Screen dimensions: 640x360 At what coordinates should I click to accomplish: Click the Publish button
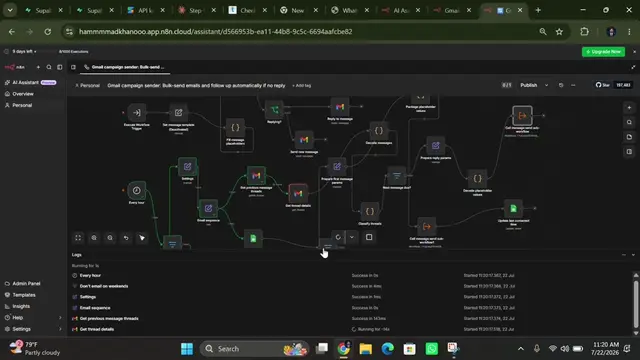[x=529, y=85]
